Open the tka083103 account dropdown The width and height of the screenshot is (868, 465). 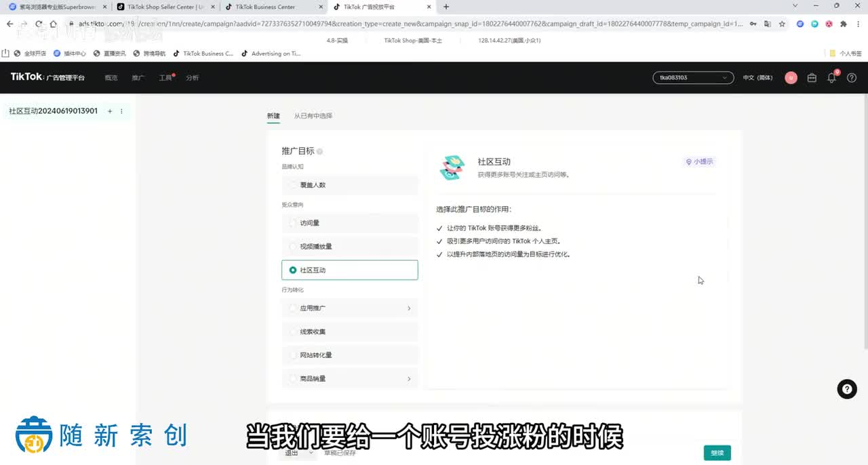click(693, 78)
